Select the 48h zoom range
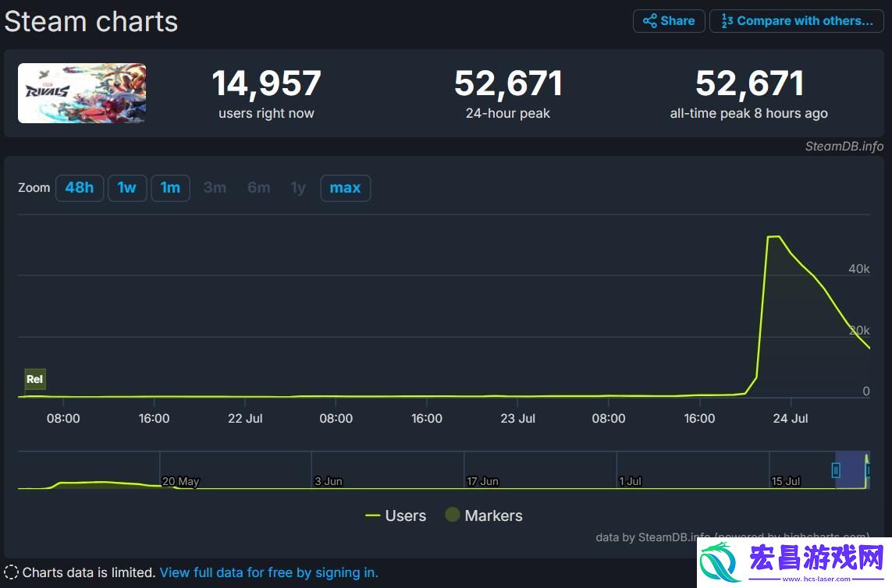The height and width of the screenshot is (588, 892). coord(80,188)
